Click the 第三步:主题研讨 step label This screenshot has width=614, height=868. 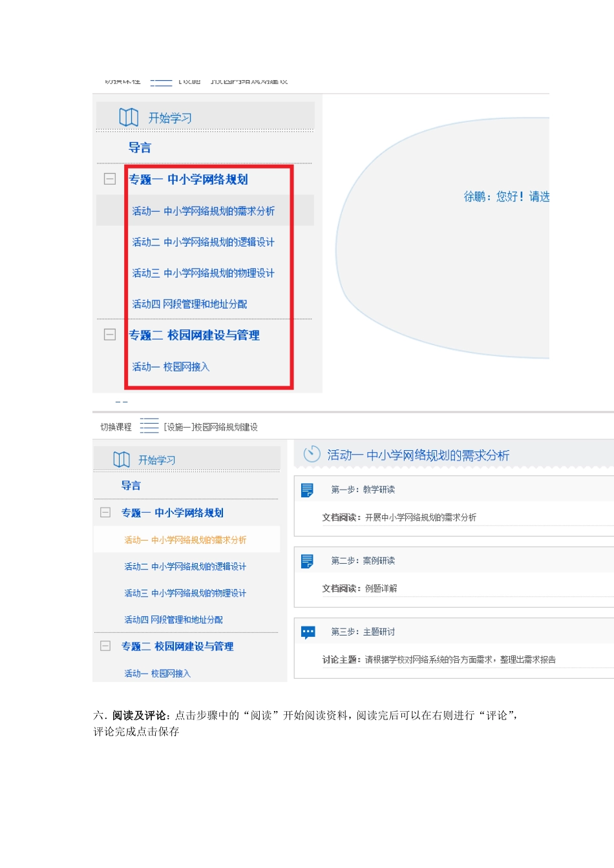coord(363,632)
